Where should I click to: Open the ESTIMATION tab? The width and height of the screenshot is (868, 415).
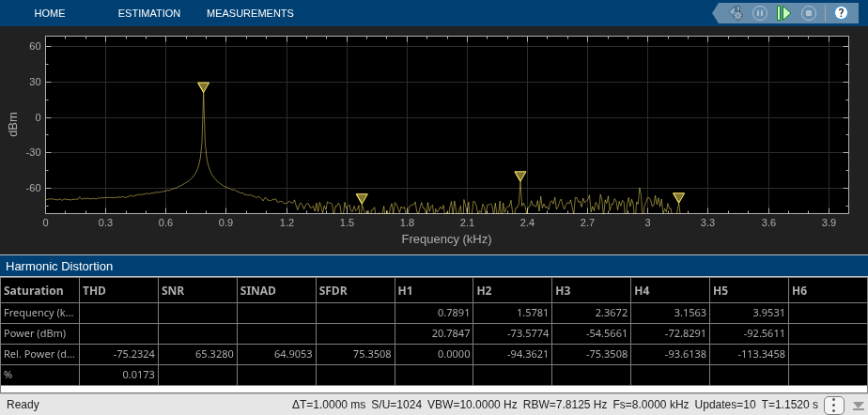pyautogui.click(x=149, y=13)
